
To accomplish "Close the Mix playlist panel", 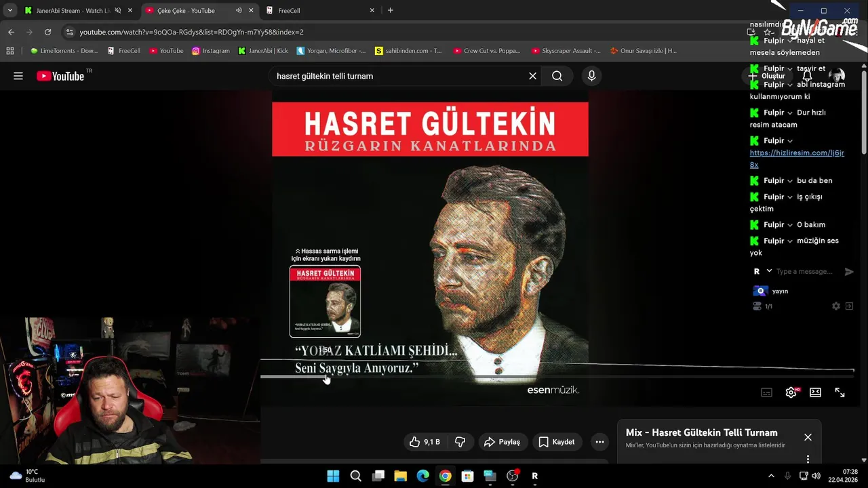I will (x=808, y=437).
